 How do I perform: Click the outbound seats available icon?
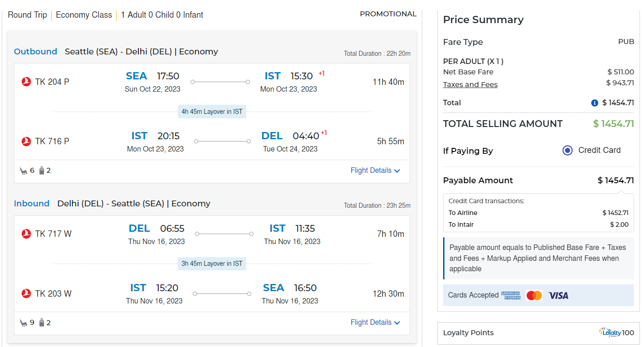click(24, 171)
